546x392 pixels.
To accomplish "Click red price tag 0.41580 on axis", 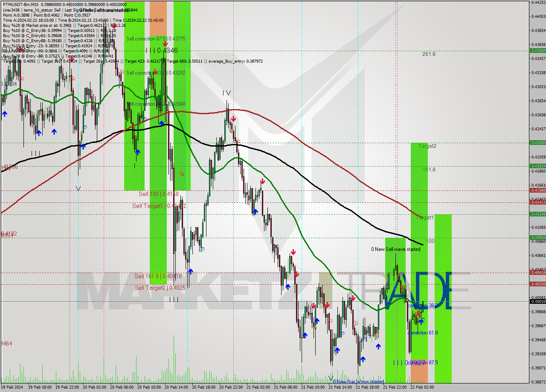I will tap(537, 190).
